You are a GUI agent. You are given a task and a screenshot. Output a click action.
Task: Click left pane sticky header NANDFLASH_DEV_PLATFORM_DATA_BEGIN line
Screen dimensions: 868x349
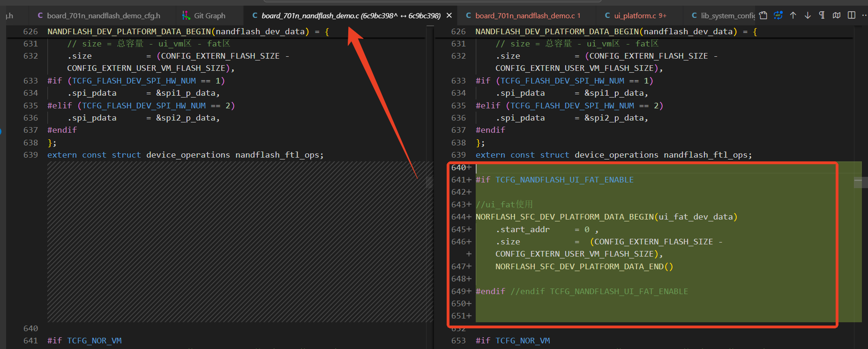coord(188,31)
